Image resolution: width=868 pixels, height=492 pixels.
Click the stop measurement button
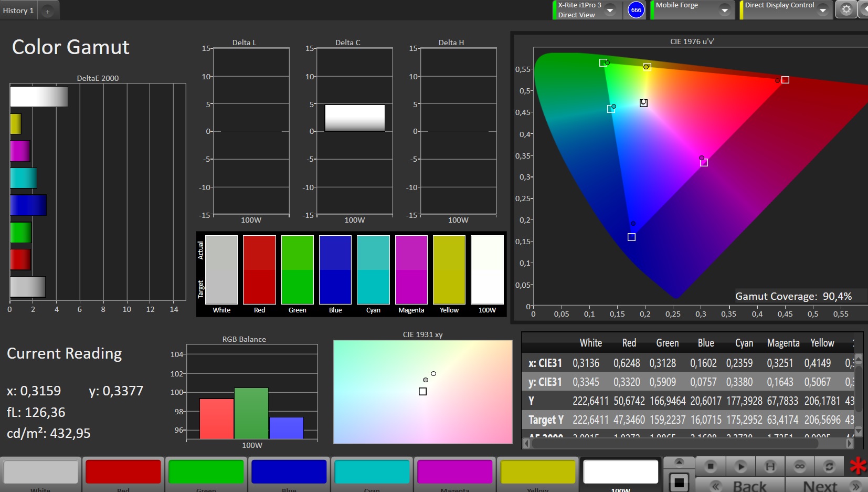711,466
